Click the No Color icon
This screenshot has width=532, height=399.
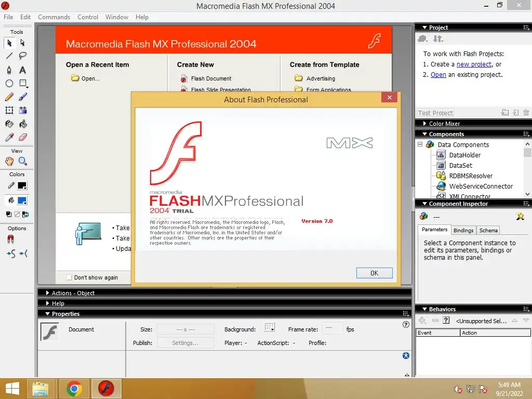coord(17,214)
